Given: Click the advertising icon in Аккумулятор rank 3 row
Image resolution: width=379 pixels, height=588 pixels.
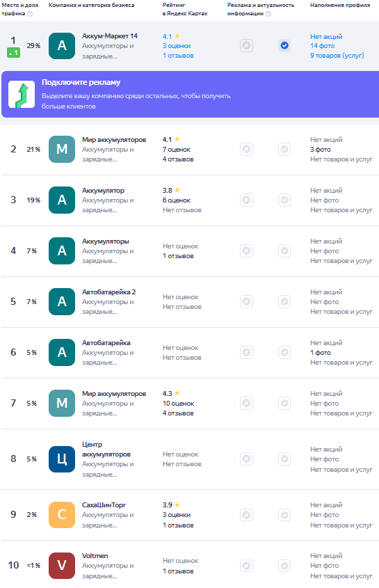Looking at the screenshot, I should [x=246, y=200].
